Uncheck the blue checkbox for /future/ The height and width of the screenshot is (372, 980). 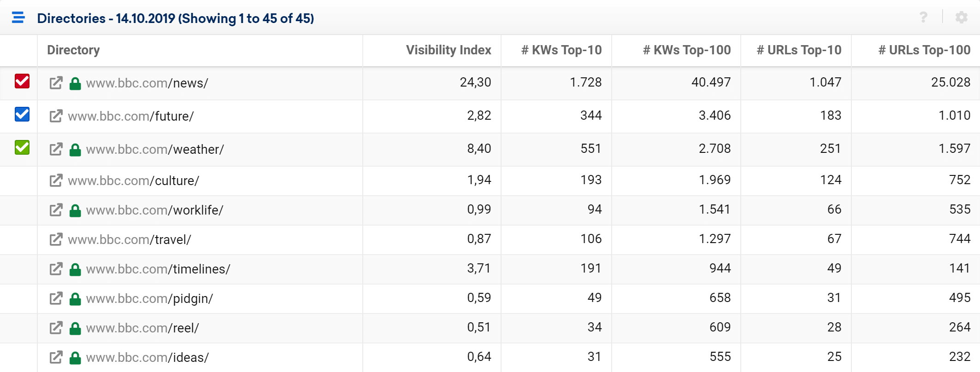(22, 114)
